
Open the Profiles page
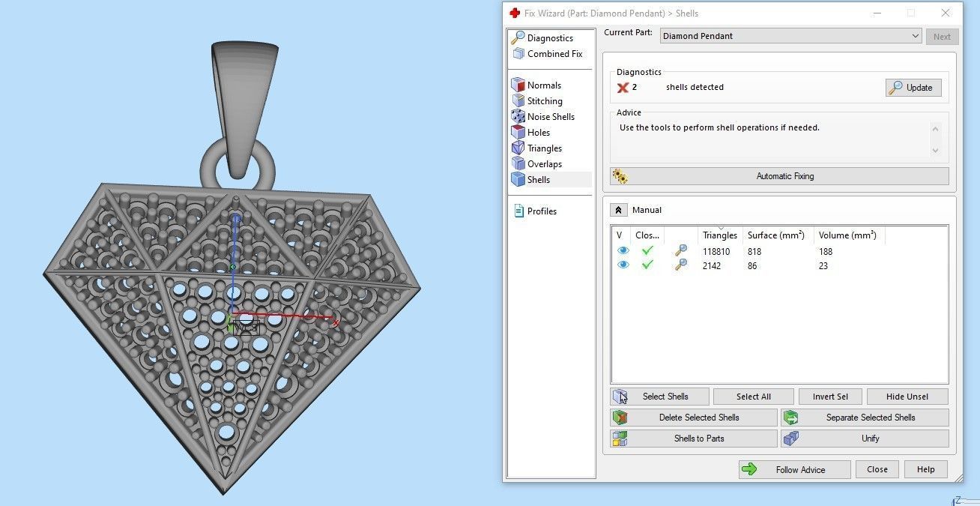coord(542,211)
